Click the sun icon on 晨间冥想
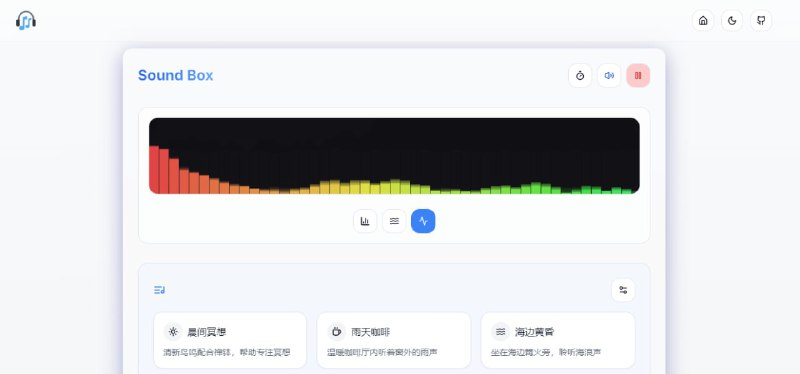This screenshot has height=374, width=800. click(x=173, y=332)
